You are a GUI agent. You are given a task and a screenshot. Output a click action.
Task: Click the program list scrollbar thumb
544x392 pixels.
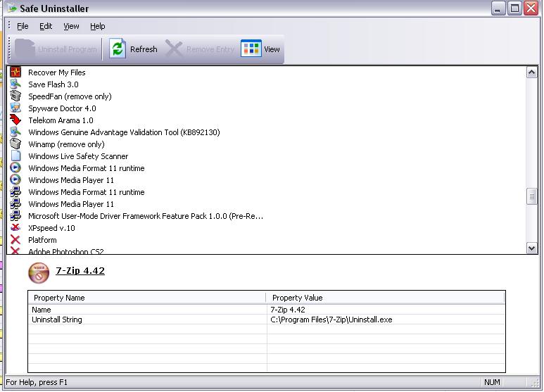[531, 196]
